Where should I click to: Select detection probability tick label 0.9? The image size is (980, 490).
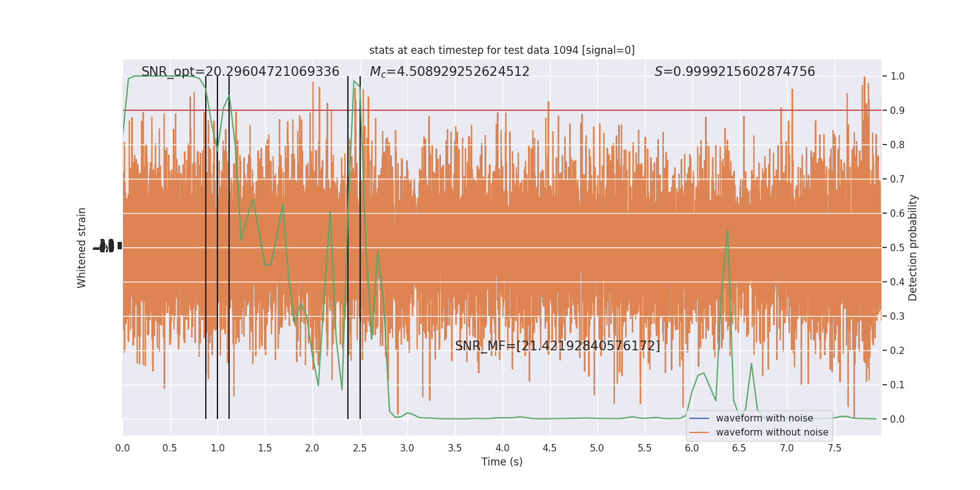897,111
